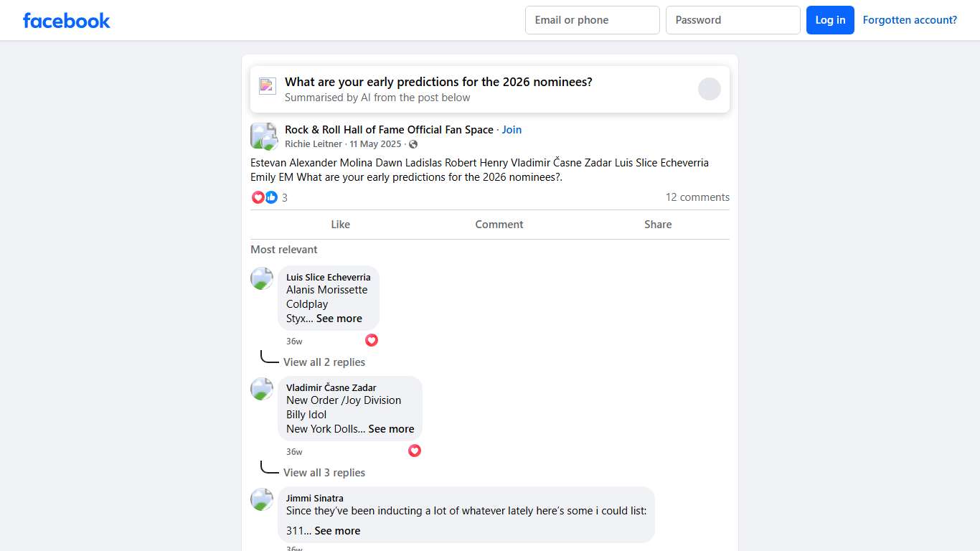The width and height of the screenshot is (980, 551).
Task: View all 2 replies under Luis's comment
Action: [324, 362]
